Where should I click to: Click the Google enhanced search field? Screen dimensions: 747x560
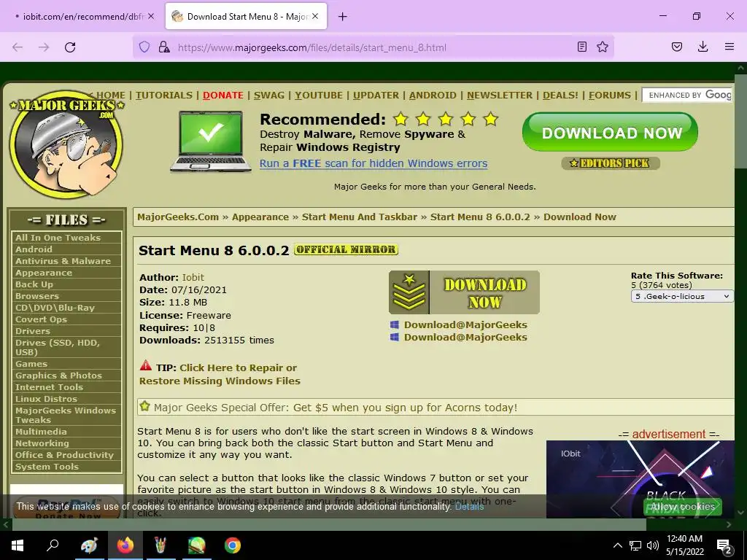click(x=688, y=95)
